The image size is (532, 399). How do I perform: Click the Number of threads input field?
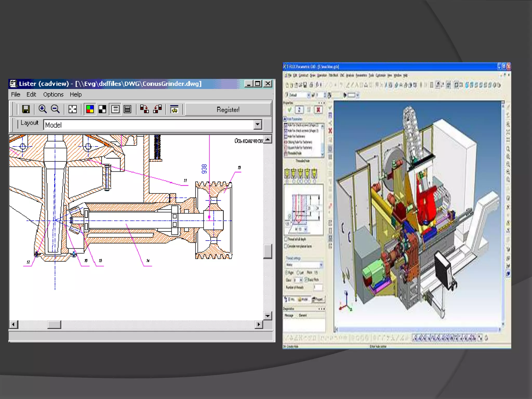tap(318, 287)
